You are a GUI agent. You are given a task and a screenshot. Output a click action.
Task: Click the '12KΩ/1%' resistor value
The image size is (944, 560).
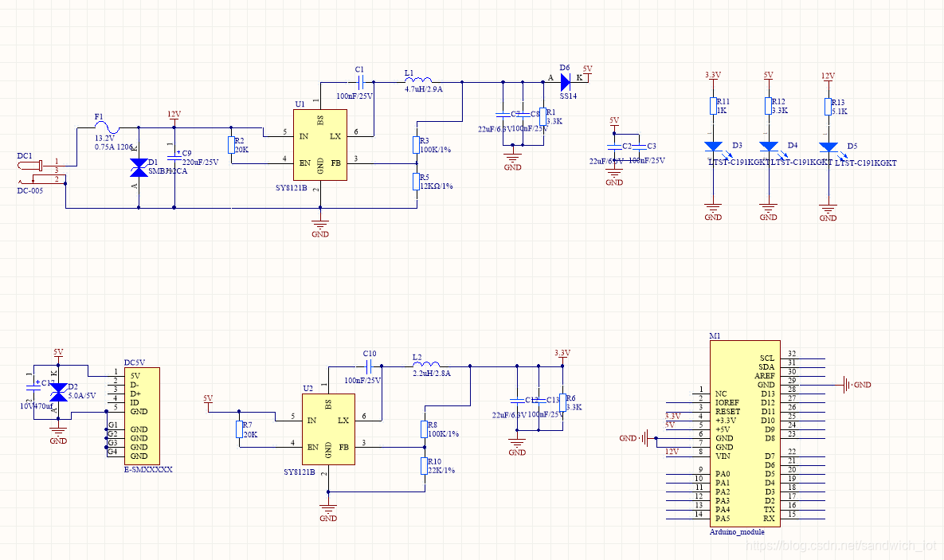point(436,186)
